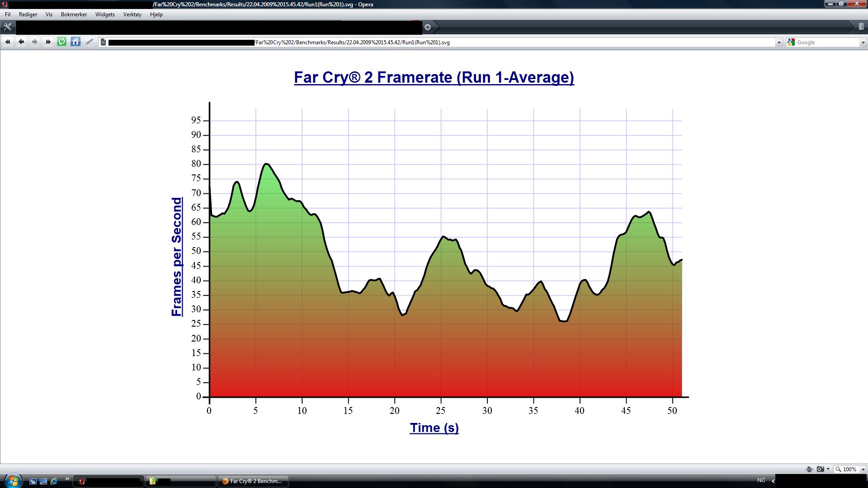Screen dimensions: 868x488
Task: Open the Windows Start menu
Action: coord(12,480)
